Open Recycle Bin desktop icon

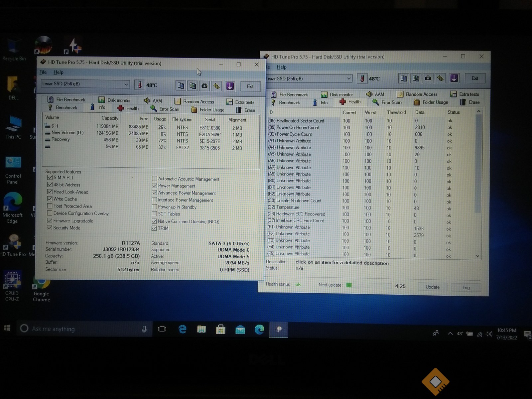pos(13,50)
